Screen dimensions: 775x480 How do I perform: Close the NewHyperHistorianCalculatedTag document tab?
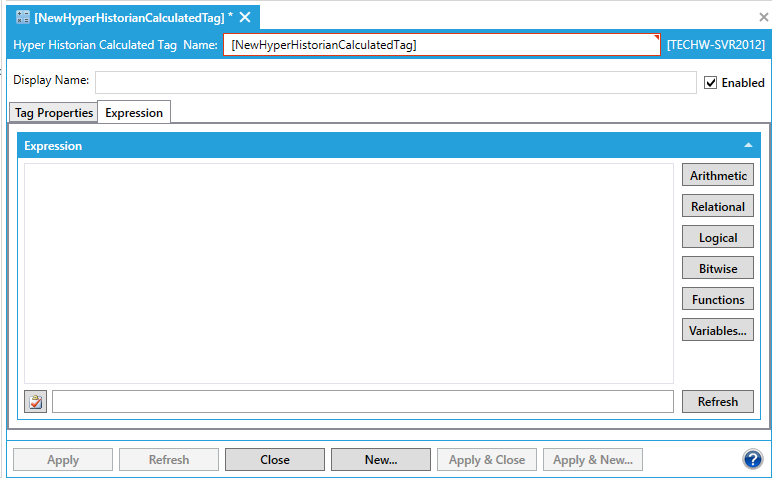coord(245,17)
